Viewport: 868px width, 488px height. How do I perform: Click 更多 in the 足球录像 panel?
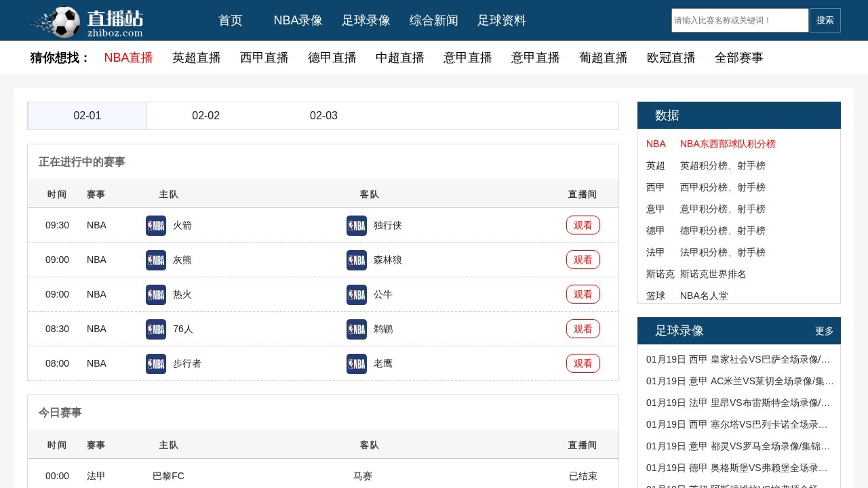coord(824,331)
